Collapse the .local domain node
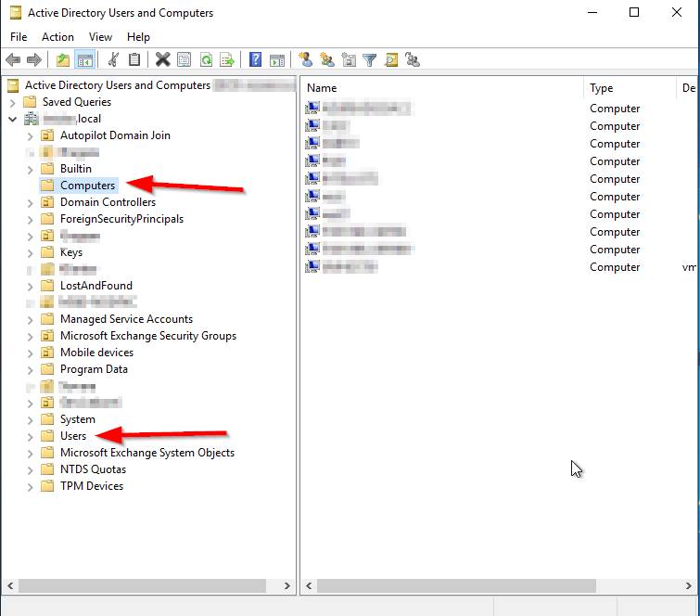This screenshot has width=700, height=616. point(12,120)
